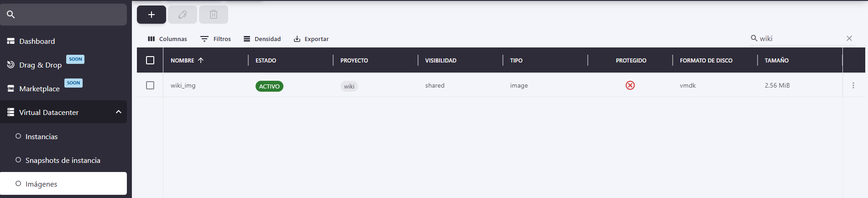Click the sidebar search magnifier icon
Viewport: 868px width, 198px height.
(11, 15)
